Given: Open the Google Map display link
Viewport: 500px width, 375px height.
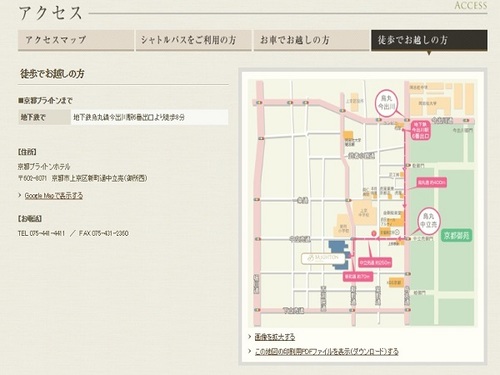Looking at the screenshot, I should 54,196.
